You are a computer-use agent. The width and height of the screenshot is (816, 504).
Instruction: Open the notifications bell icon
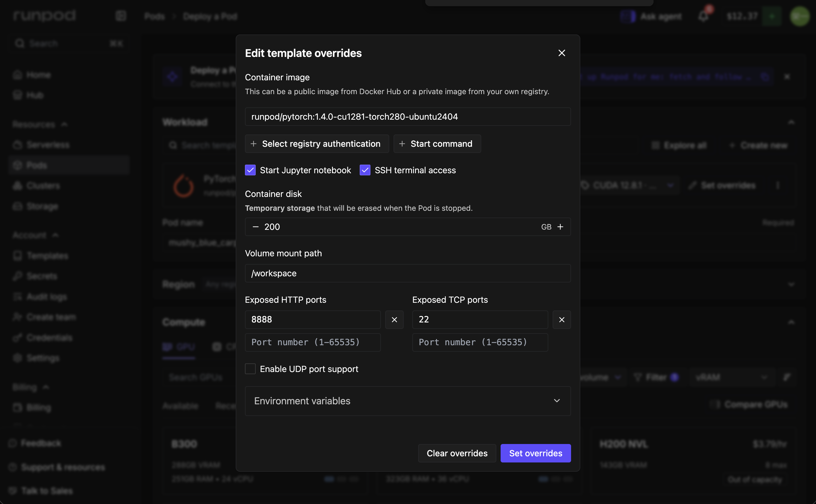(703, 16)
